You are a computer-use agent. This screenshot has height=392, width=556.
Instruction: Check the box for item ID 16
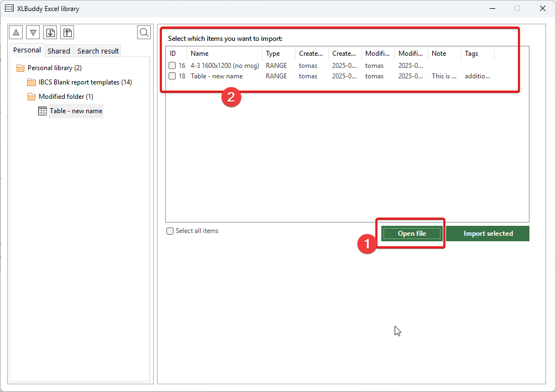(x=172, y=66)
